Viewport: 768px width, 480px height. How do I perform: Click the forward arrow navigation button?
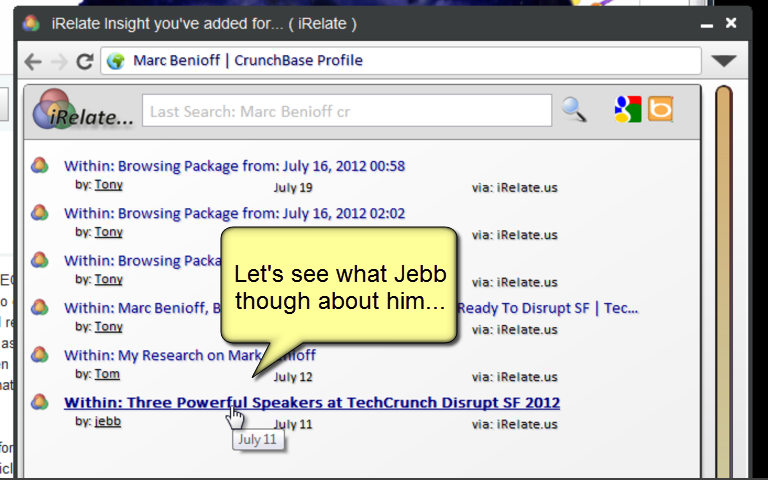[59, 62]
